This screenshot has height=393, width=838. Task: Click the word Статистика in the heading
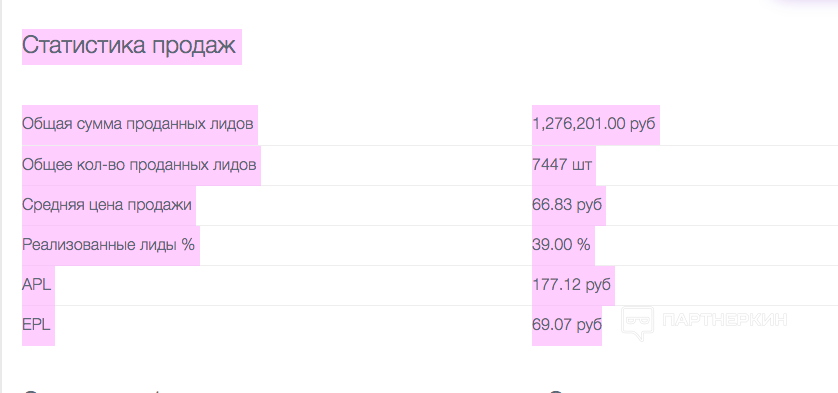click(x=83, y=45)
